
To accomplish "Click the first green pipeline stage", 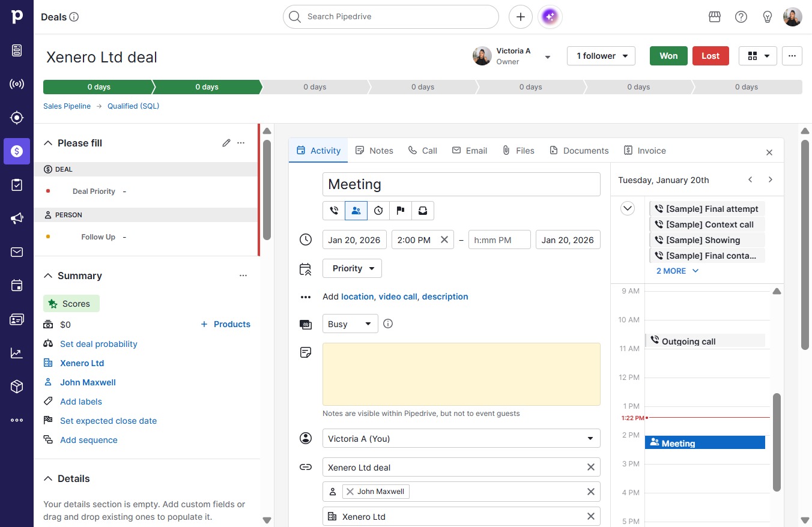I will click(x=98, y=87).
